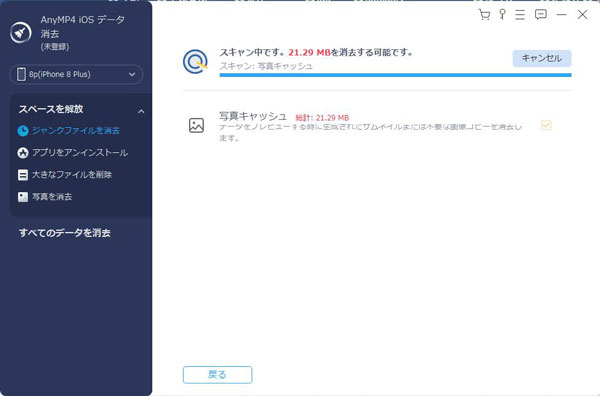
Task: Click the 写真キャッシュ image icon
Action: point(196,125)
